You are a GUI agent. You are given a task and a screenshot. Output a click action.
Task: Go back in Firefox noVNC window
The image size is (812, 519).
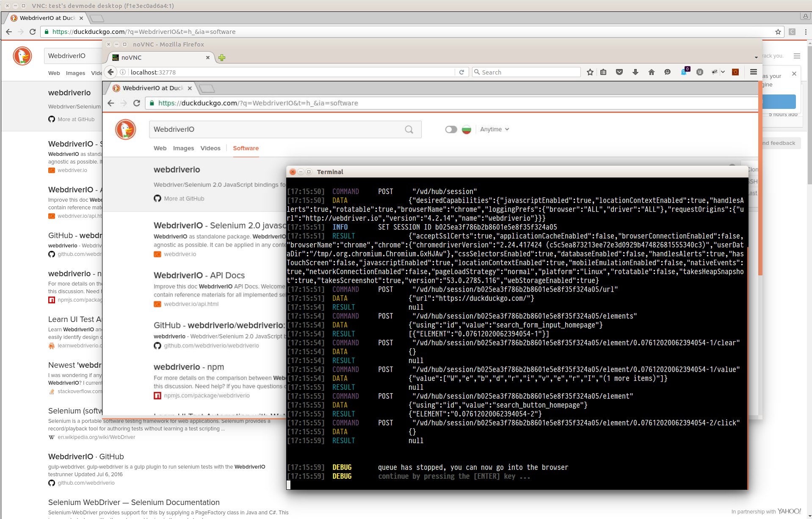click(111, 72)
